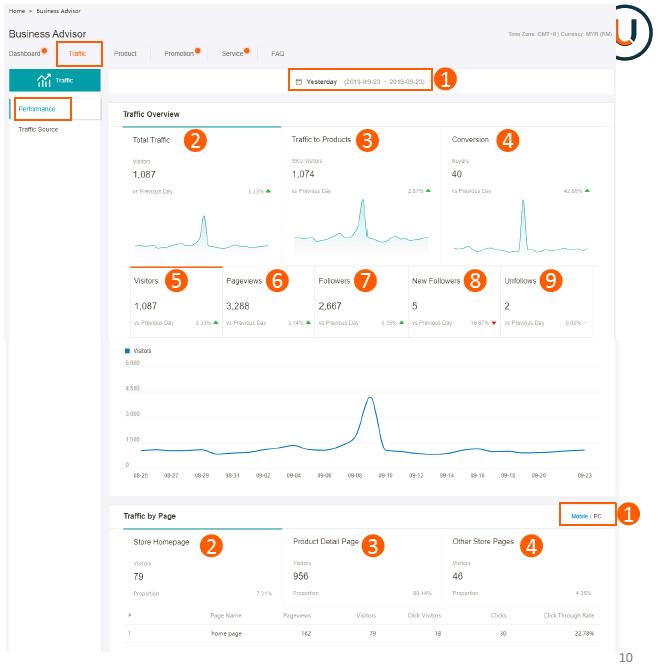Go to the Service tab
The width and height of the screenshot is (664, 670).
(x=232, y=53)
